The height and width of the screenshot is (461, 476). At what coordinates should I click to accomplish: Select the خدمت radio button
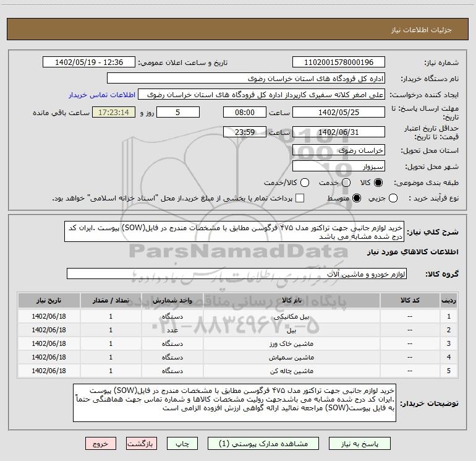coord(346,183)
